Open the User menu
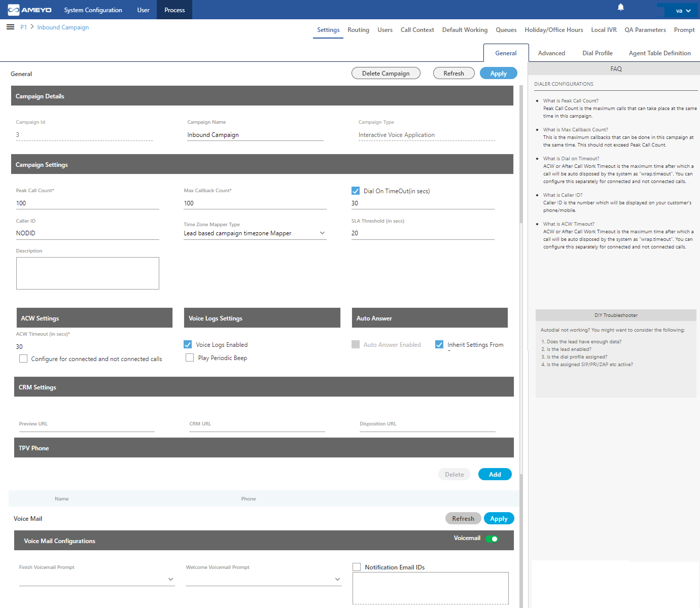Image resolution: width=700 pixels, height=608 pixels. coord(143,10)
